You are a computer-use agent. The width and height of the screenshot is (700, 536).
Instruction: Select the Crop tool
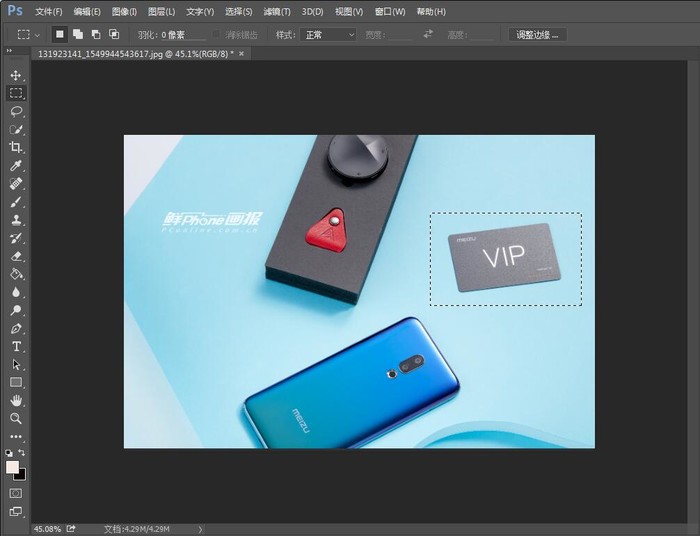pyautogui.click(x=16, y=147)
